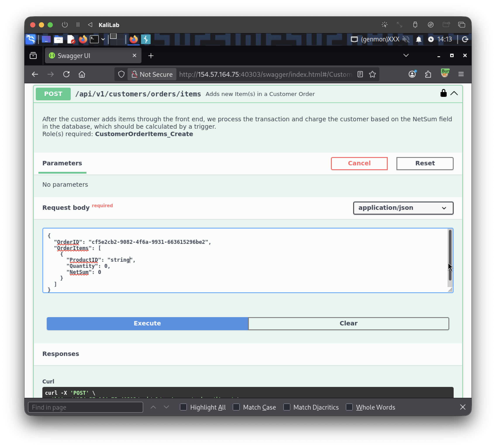Close the Swagger UI tab
Viewport: 496px width, 448px height.
tap(134, 56)
